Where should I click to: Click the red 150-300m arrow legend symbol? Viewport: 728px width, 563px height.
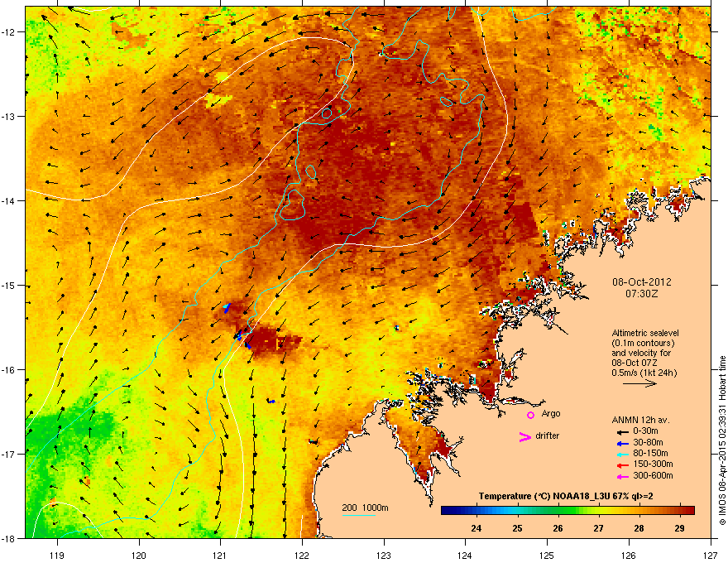point(622,465)
